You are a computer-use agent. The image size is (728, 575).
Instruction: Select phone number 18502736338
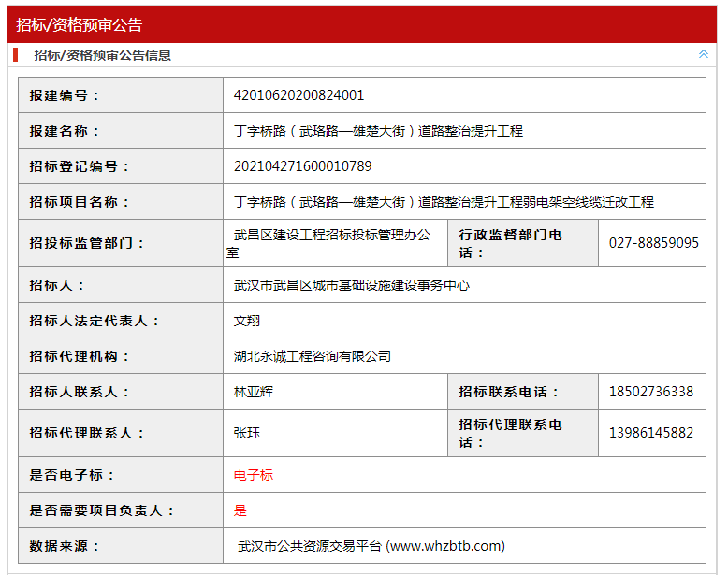pos(651,392)
